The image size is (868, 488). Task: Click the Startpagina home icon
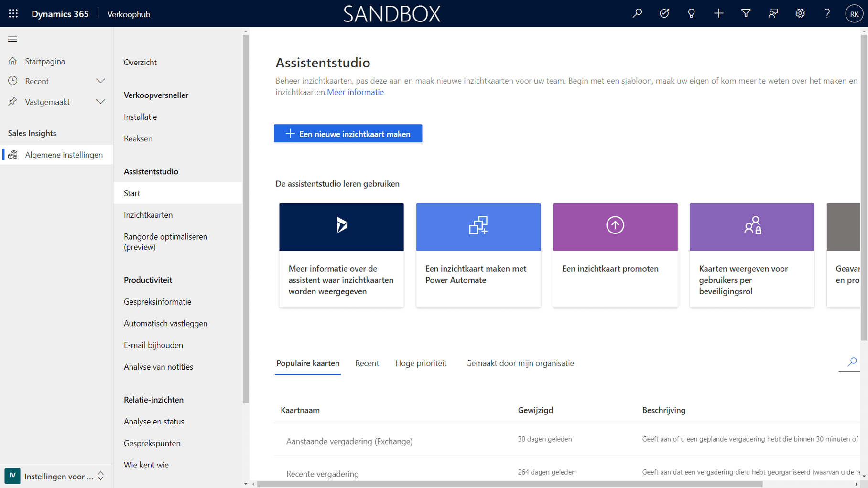coord(13,61)
